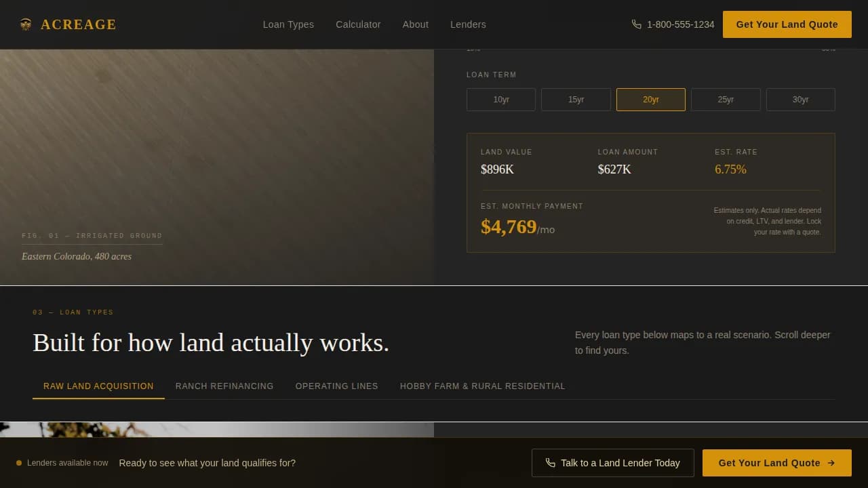Click the ACREAGE brand name

pos(79,24)
